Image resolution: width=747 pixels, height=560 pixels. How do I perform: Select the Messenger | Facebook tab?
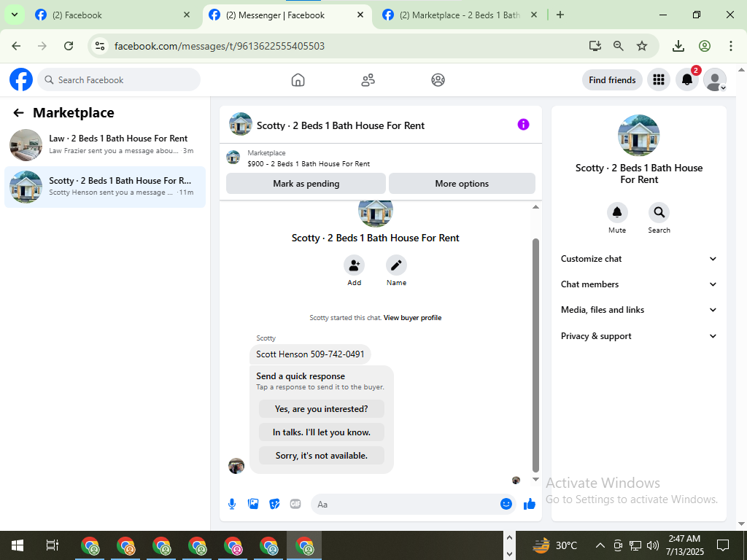click(287, 15)
